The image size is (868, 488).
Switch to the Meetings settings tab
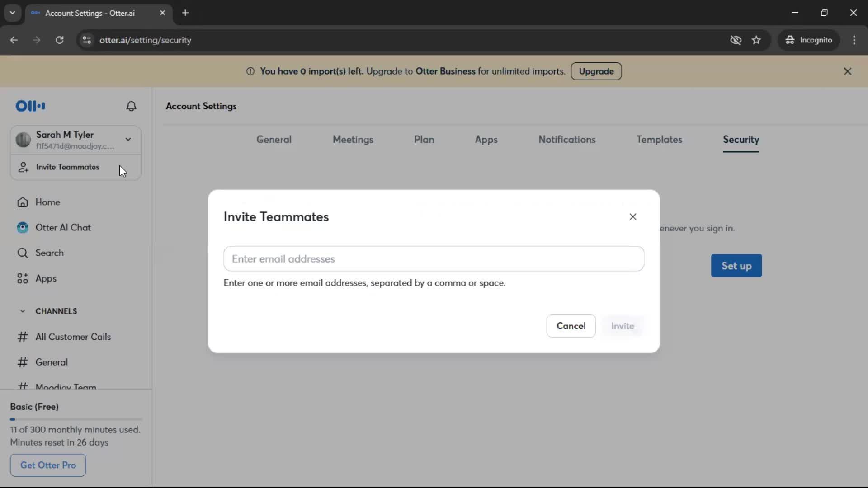(353, 140)
